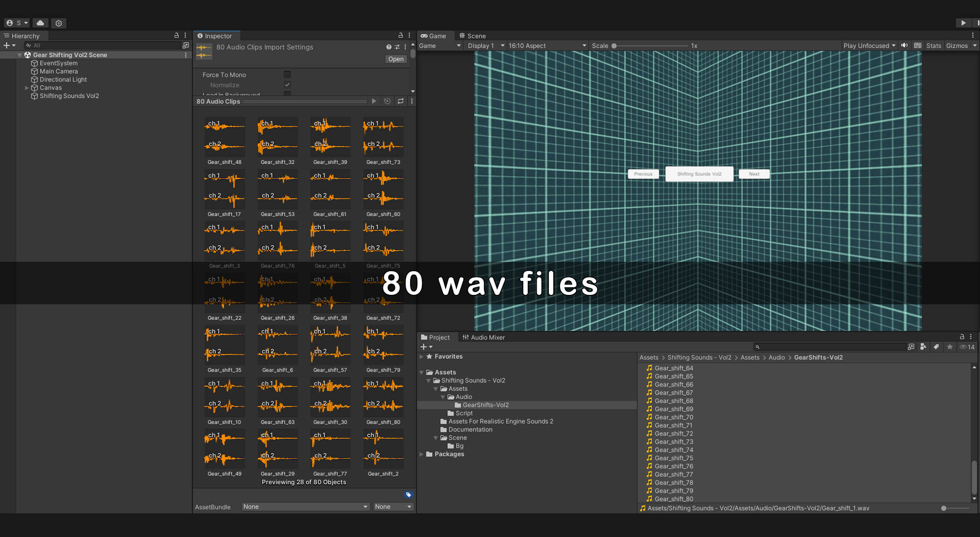Uncheck the Normalize checkbox
This screenshot has height=537, width=980.
point(287,85)
